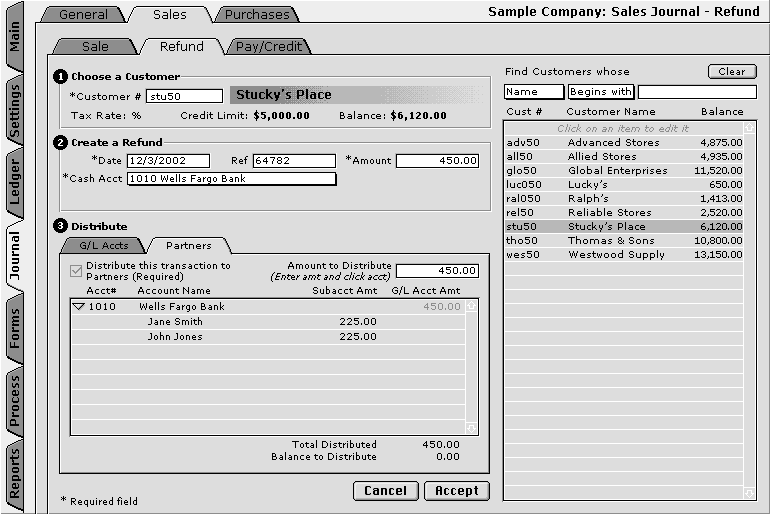Viewport: 770px width, 514px height.
Task: Click John Jones subaccount amount 225.00
Action: [x=358, y=337]
